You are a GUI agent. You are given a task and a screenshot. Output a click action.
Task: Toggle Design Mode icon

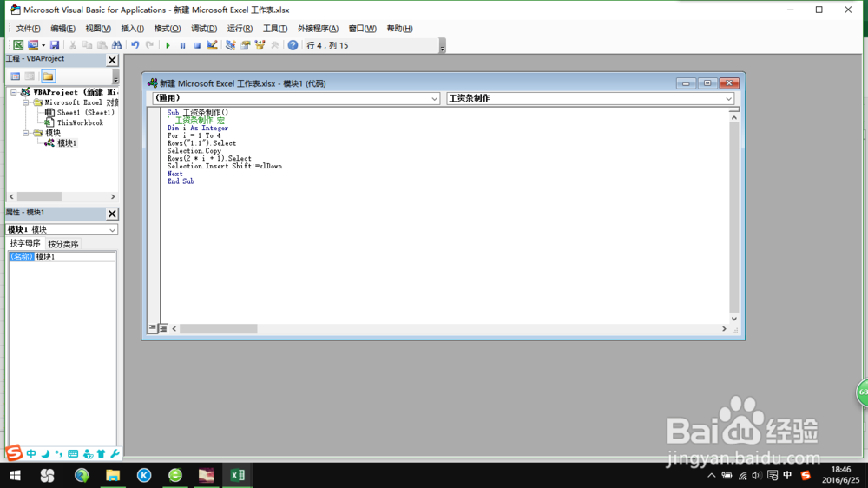coord(212,45)
